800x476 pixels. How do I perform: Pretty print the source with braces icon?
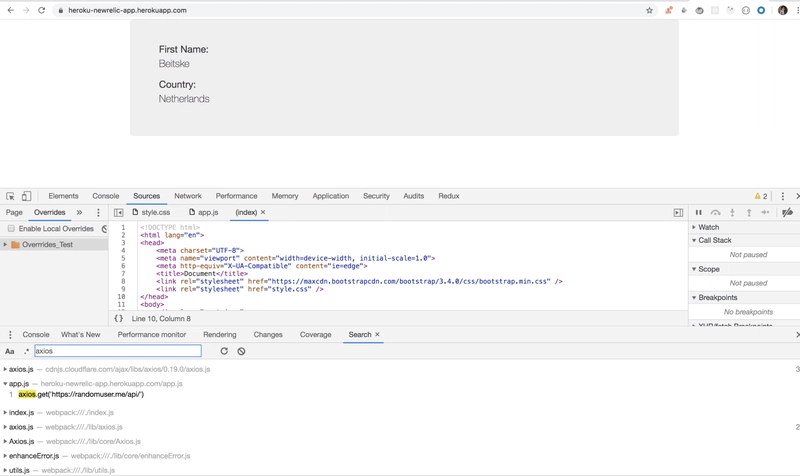pyautogui.click(x=118, y=318)
